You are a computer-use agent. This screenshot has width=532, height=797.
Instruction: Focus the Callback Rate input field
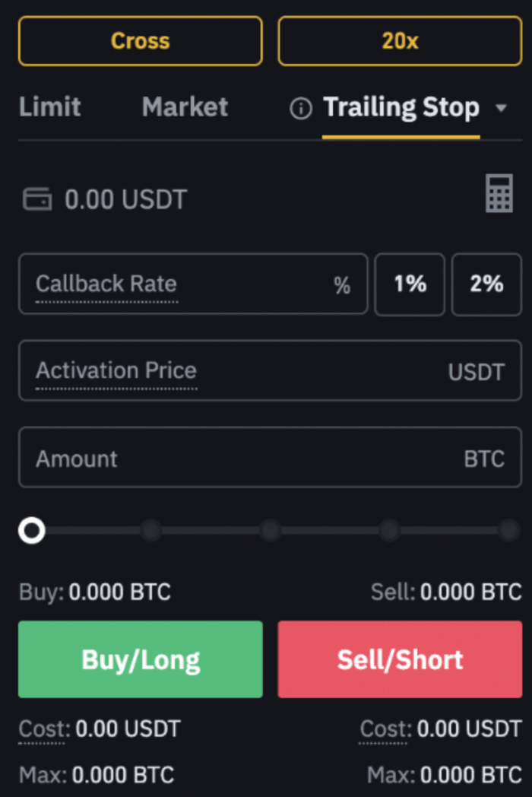(x=193, y=284)
